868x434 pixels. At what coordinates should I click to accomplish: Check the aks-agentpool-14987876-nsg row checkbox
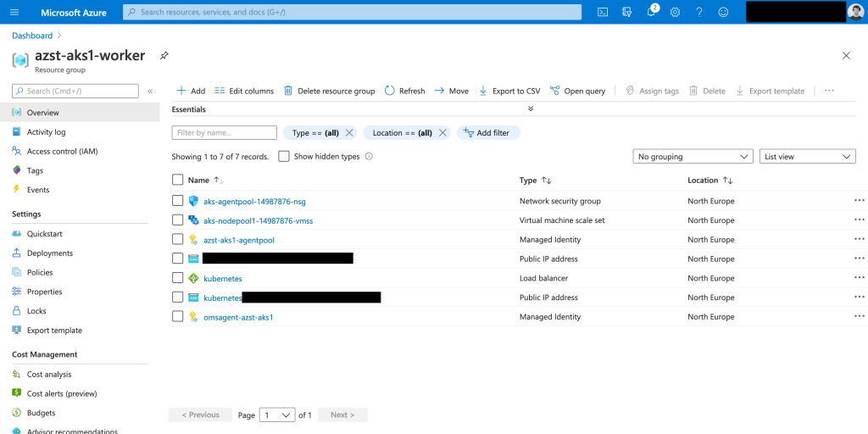(x=177, y=201)
